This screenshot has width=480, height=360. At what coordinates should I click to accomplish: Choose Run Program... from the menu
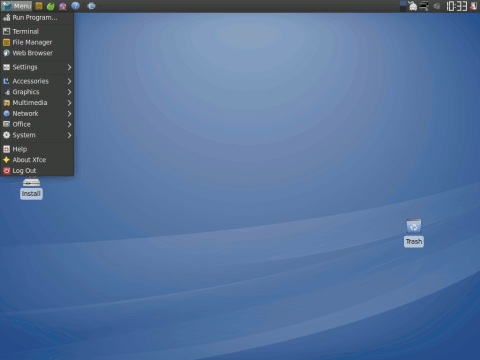(37, 18)
